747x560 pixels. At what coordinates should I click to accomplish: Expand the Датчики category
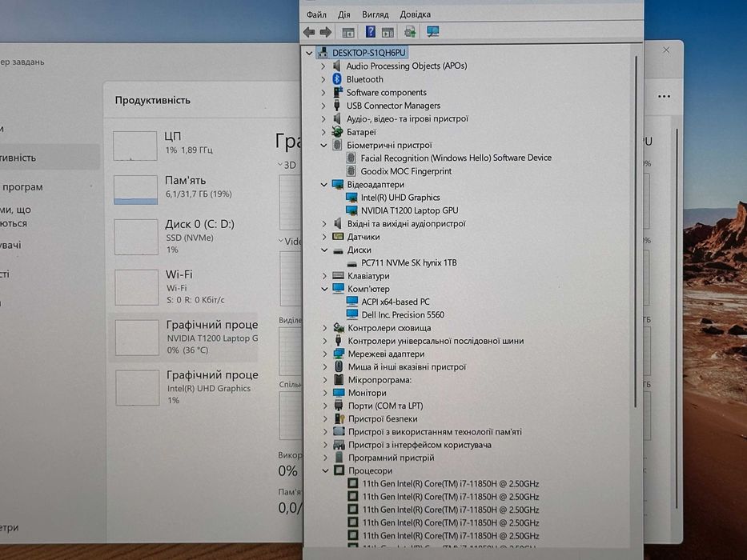pos(324,237)
